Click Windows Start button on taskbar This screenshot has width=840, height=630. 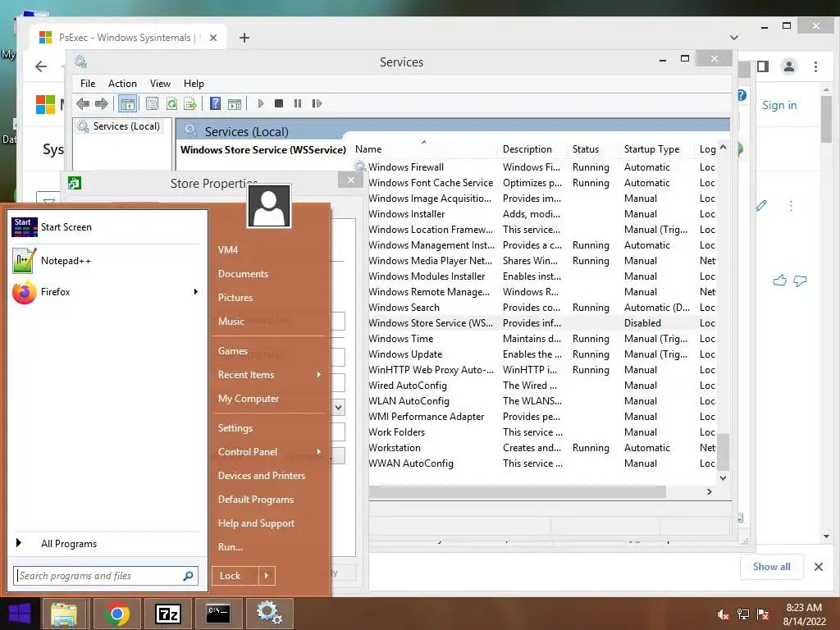(x=20, y=614)
